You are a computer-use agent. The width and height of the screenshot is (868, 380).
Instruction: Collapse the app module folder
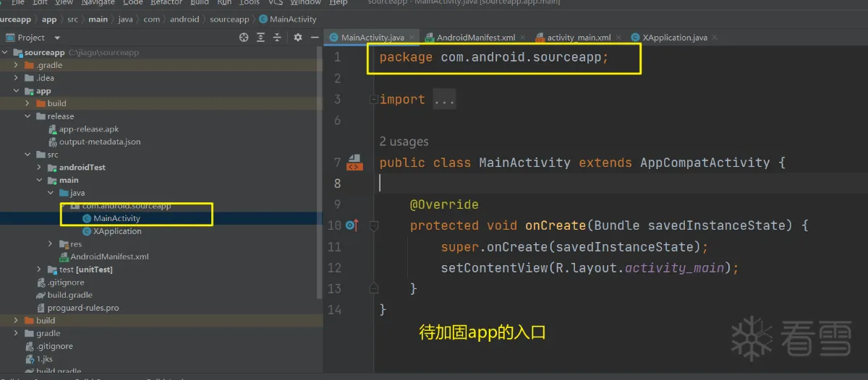[x=16, y=91]
